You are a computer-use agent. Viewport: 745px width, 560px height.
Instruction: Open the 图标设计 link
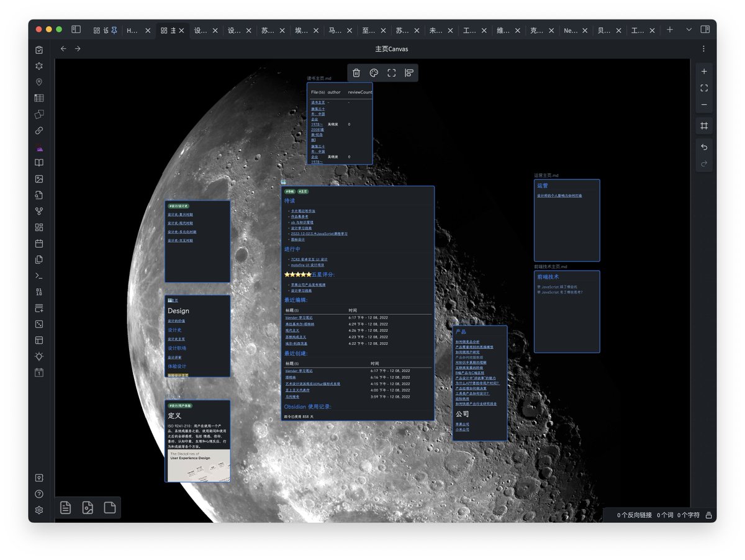click(x=297, y=239)
